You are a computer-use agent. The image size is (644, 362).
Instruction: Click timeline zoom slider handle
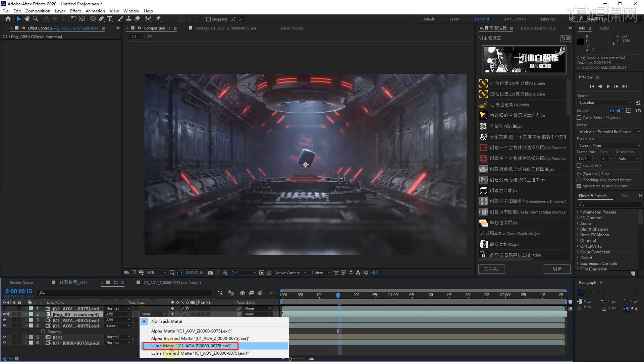click(x=290, y=359)
